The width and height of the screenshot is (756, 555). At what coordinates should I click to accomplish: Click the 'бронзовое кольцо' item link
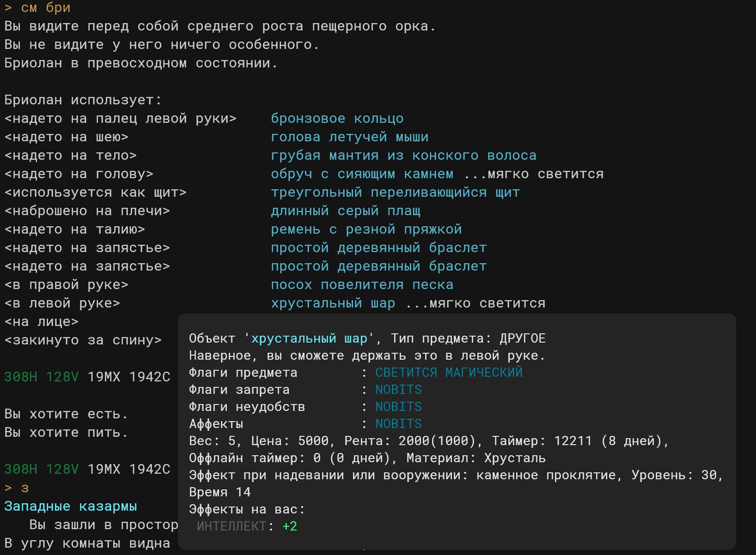[337, 119]
